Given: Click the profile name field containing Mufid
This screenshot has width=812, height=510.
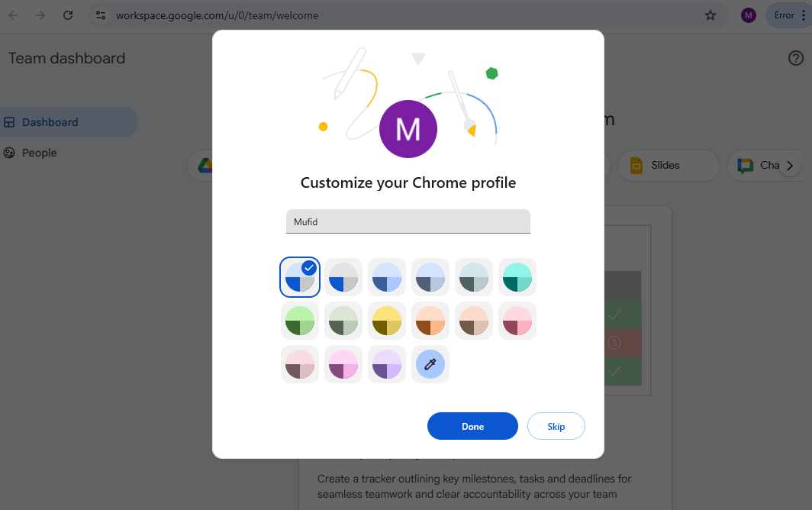Looking at the screenshot, I should (408, 222).
